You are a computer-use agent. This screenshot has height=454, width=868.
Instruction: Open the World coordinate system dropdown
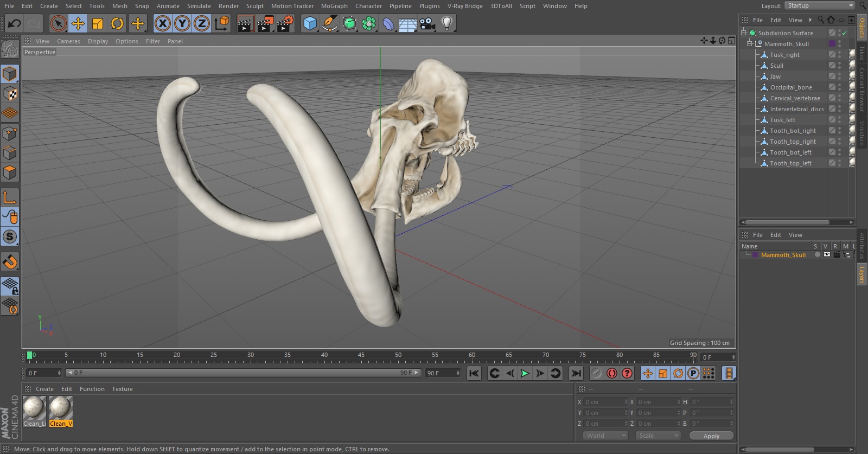click(605, 436)
